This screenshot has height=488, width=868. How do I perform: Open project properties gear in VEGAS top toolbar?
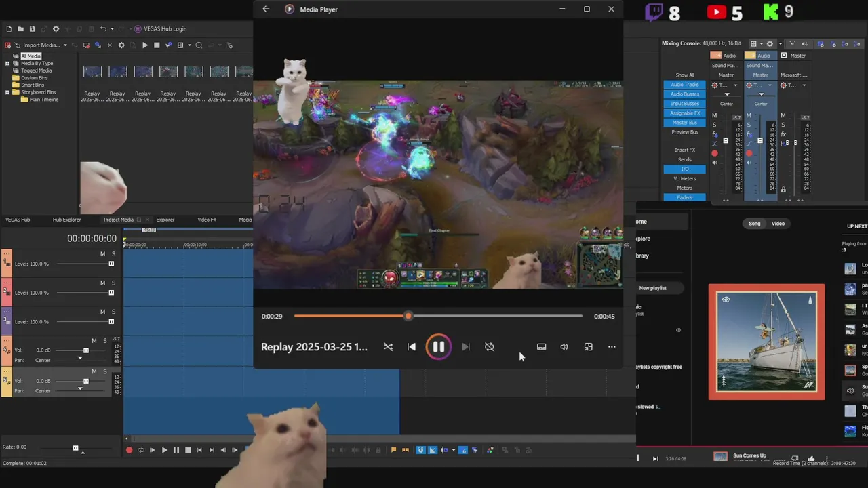point(56,29)
